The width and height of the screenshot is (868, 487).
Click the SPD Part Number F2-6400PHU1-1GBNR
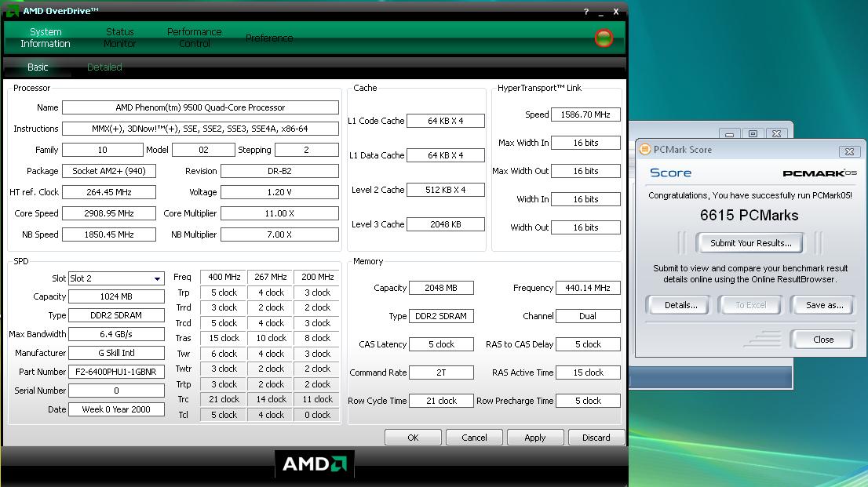(x=116, y=372)
